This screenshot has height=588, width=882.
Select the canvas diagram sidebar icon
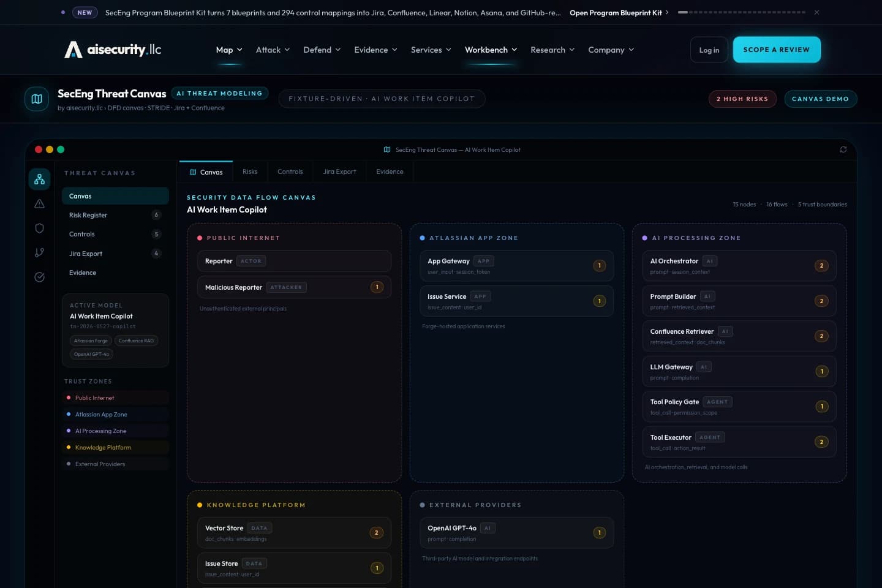39,179
